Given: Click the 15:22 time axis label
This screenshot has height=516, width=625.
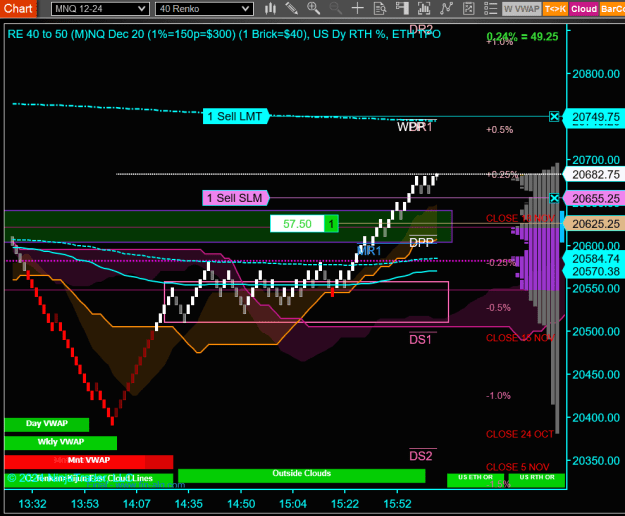Looking at the screenshot, I should coord(345,504).
